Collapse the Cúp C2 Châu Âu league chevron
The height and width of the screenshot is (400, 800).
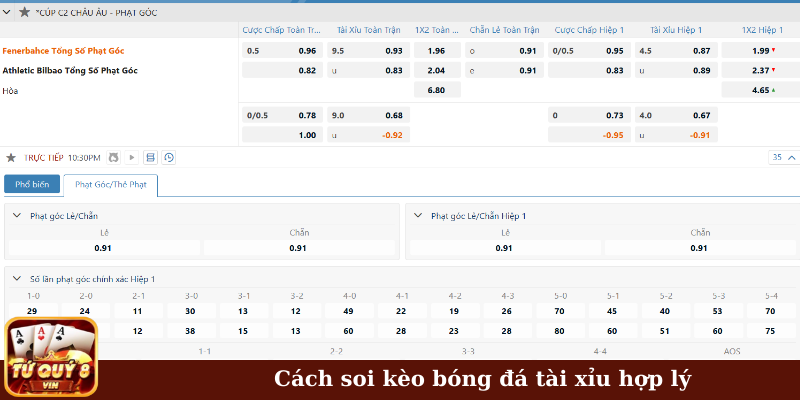[x=7, y=12]
